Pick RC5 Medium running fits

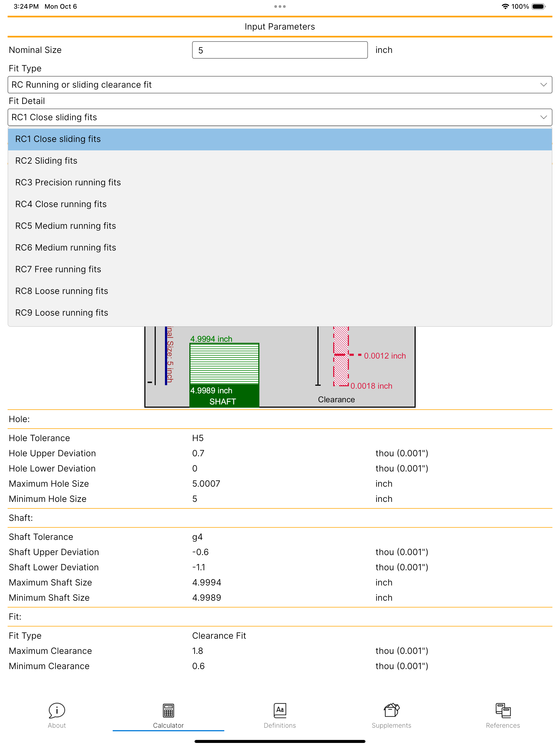[280, 226]
